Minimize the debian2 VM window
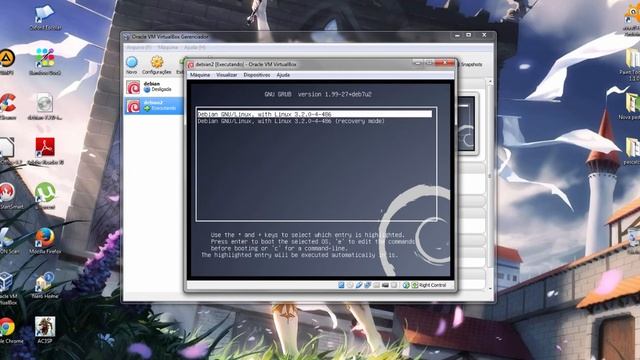This screenshot has width=640, height=360. [x=417, y=63]
